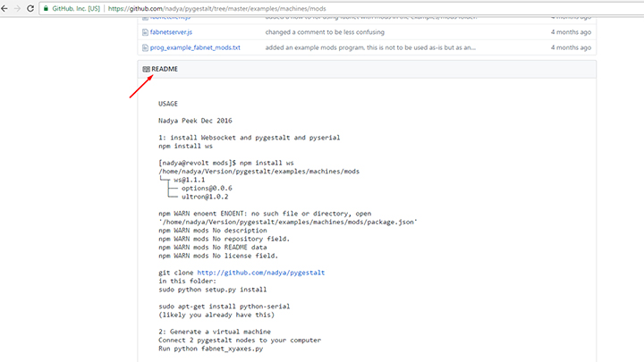Open prog_example_fabnet_mods.txt file

(x=195, y=47)
